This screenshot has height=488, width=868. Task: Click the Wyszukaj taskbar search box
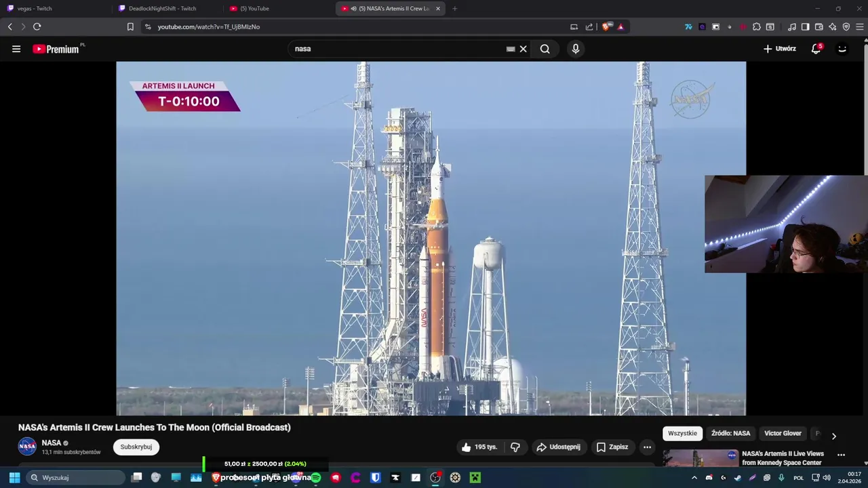(75, 477)
